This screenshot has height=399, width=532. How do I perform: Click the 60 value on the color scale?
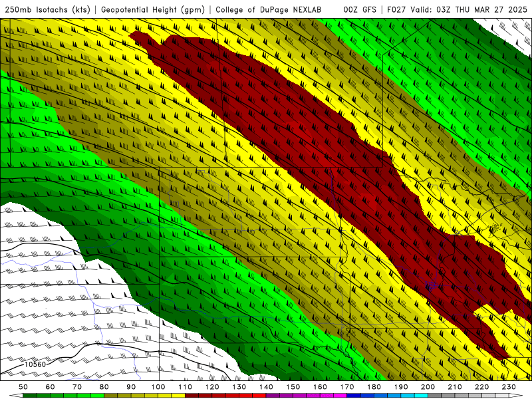[50, 387]
